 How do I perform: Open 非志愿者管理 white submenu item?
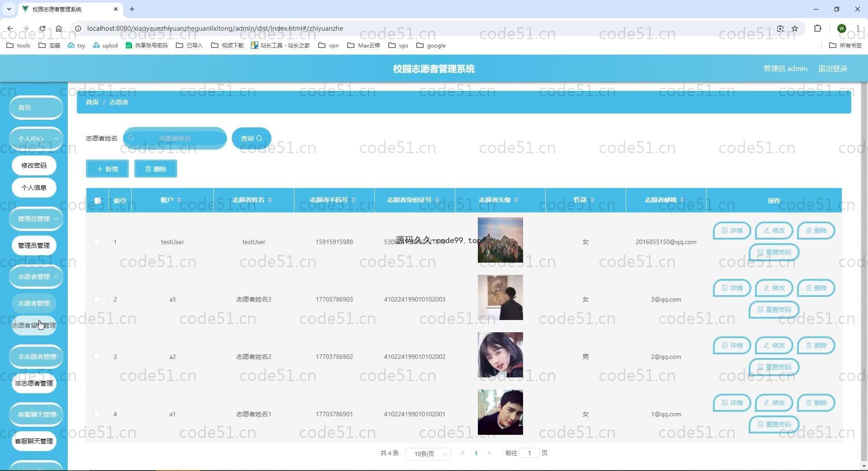click(34, 383)
